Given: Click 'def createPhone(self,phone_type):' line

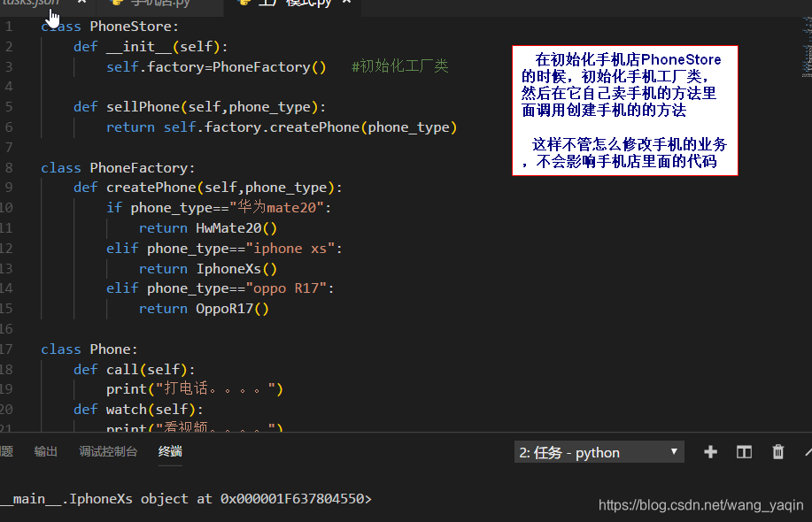Looking at the screenshot, I should click(x=208, y=188).
